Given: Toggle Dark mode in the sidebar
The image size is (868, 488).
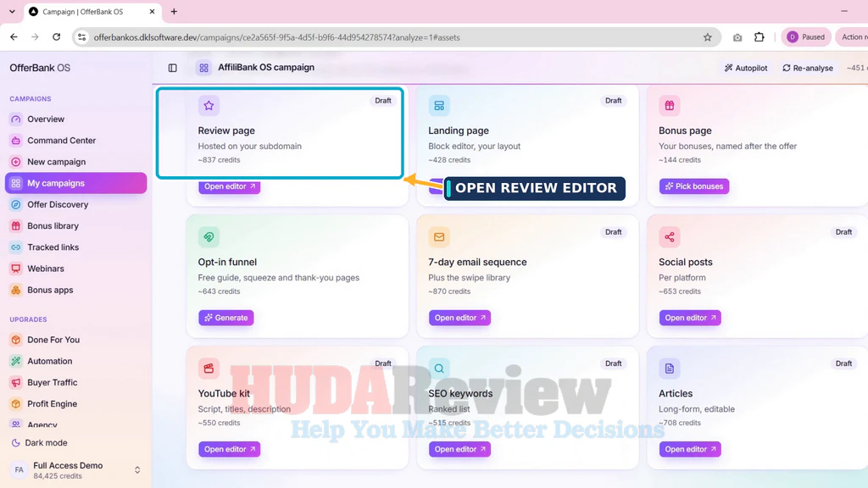Looking at the screenshot, I should tap(39, 442).
